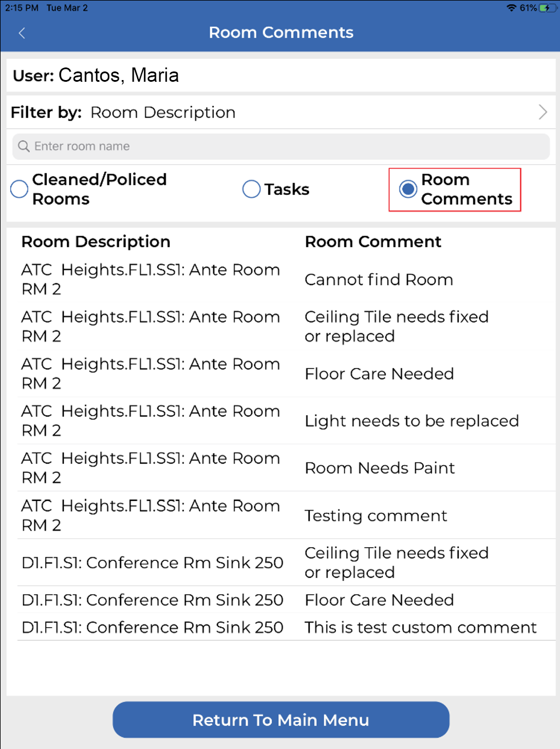560x749 pixels.
Task: Expand the Filter by chevron arrow
Action: pos(542,112)
